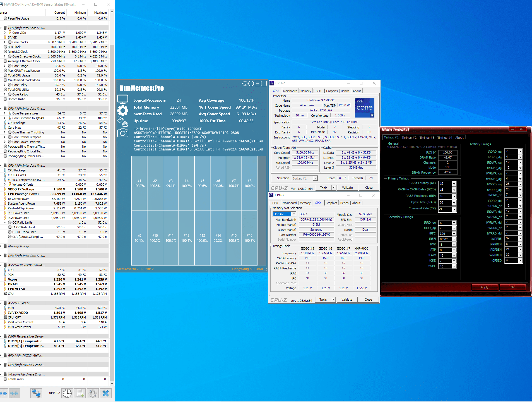
Task: Click Validate button in upper CPU-Z
Action: [347, 188]
